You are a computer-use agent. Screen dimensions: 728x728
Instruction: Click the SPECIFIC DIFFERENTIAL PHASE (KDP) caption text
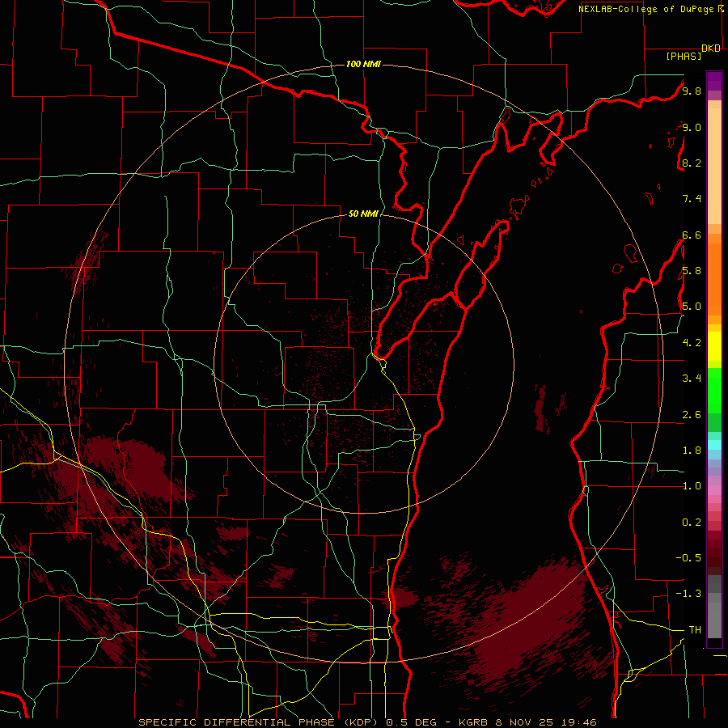pos(260,722)
